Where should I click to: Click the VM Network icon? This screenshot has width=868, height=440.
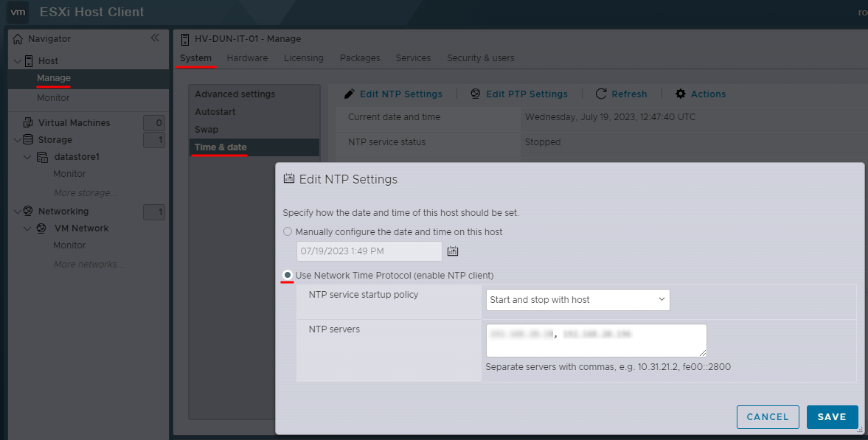(x=41, y=228)
